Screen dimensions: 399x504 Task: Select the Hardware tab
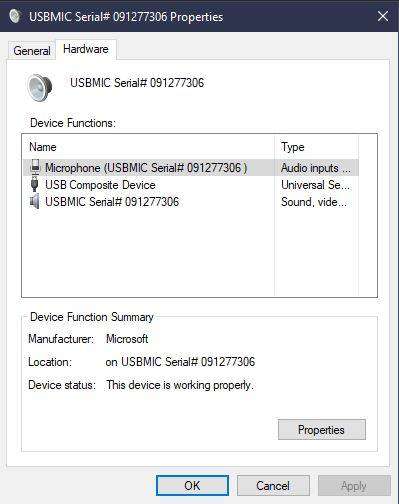click(x=86, y=49)
